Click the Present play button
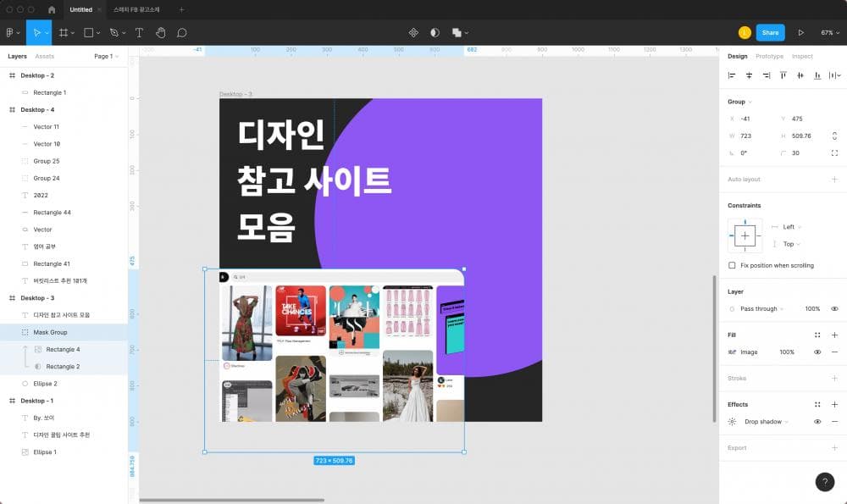This screenshot has height=504, width=847. (x=801, y=32)
